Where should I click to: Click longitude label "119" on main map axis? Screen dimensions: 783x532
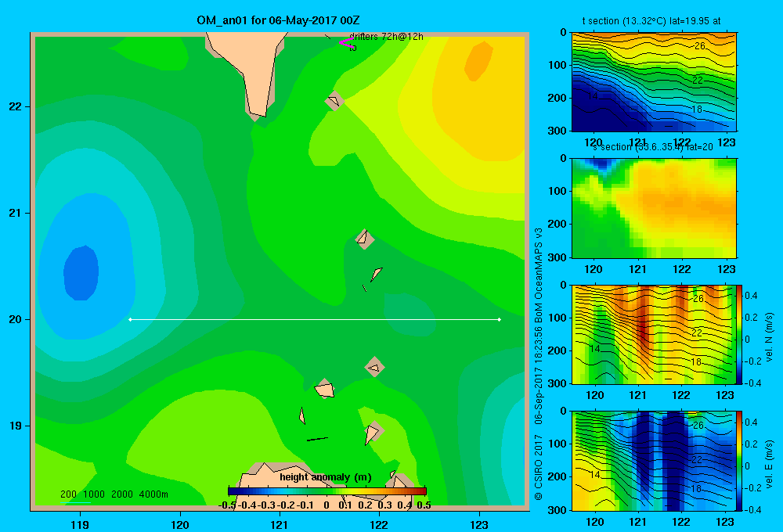[80, 524]
